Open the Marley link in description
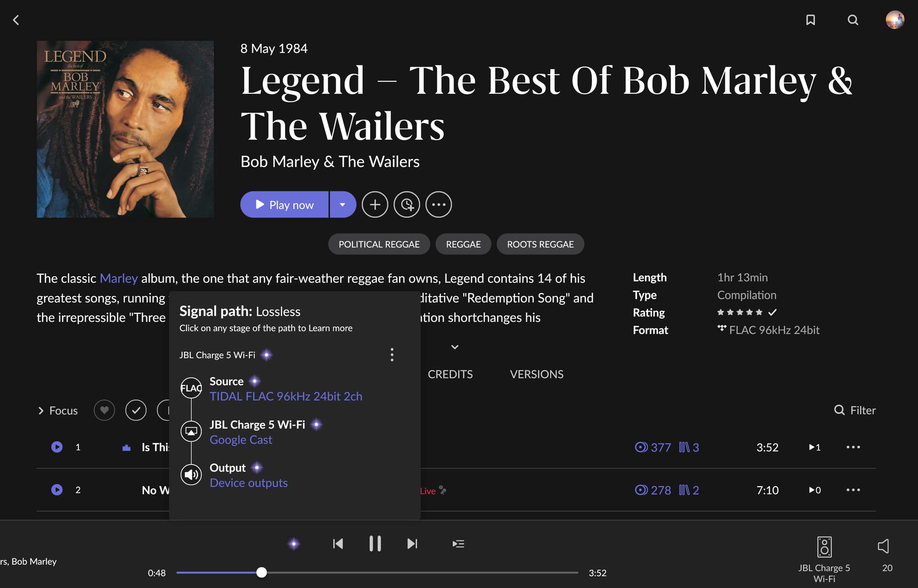 click(119, 278)
